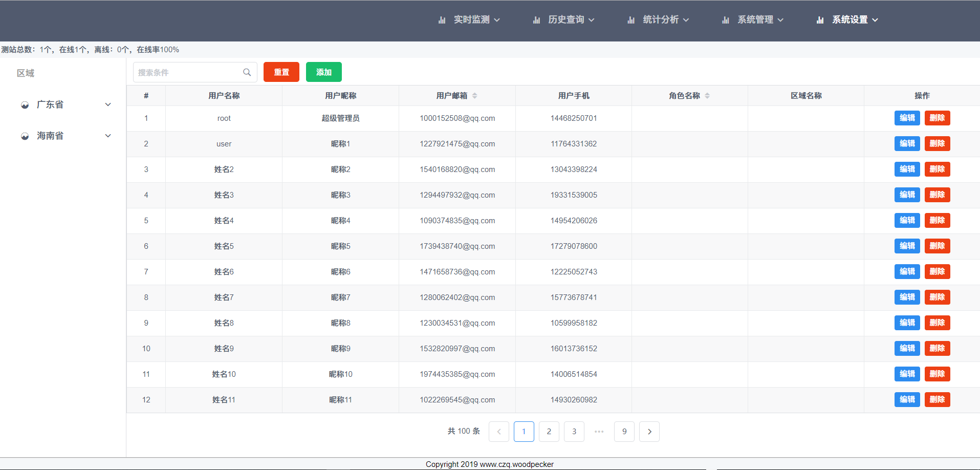Delete the 姓名11 row
The height and width of the screenshot is (470, 980).
938,400
